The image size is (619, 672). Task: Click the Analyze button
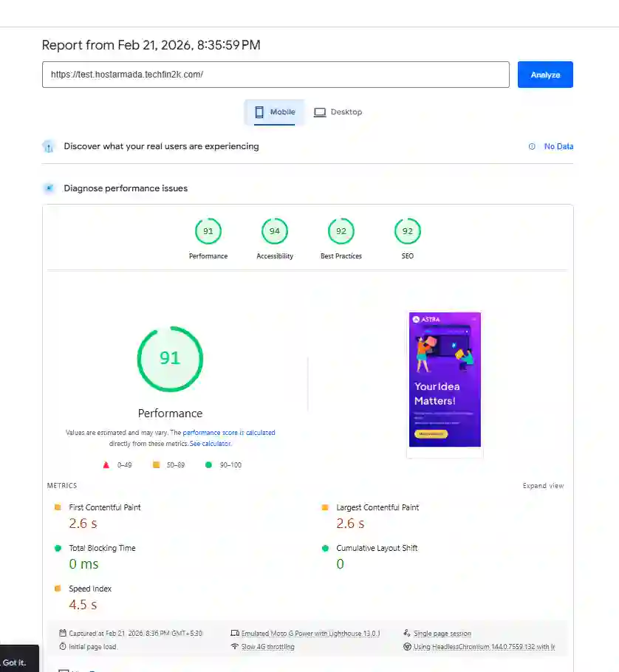[x=545, y=75]
